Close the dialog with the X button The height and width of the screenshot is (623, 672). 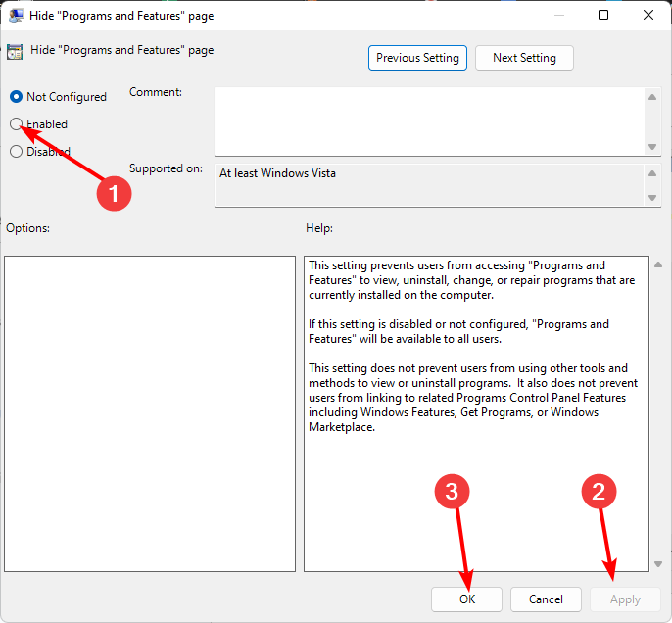tap(648, 15)
